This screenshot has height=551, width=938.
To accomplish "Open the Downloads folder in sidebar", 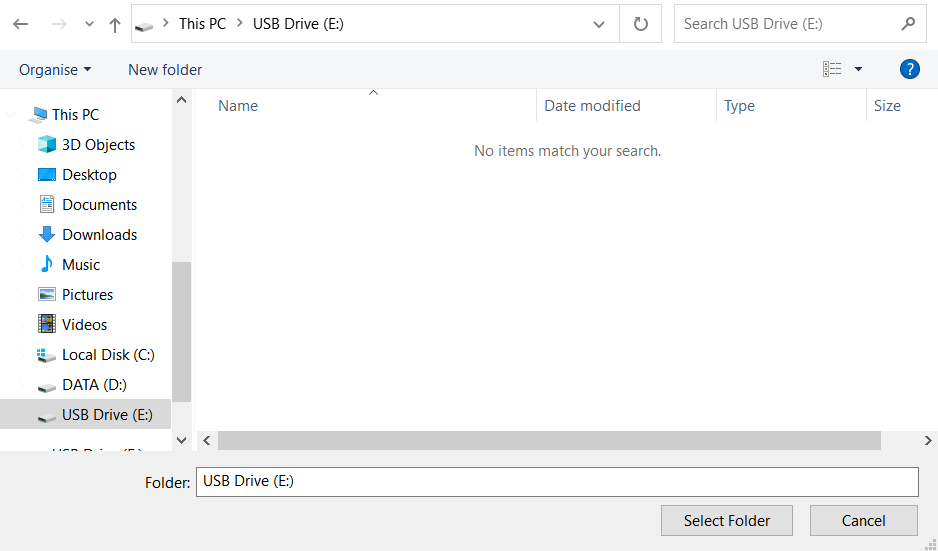I will (99, 235).
